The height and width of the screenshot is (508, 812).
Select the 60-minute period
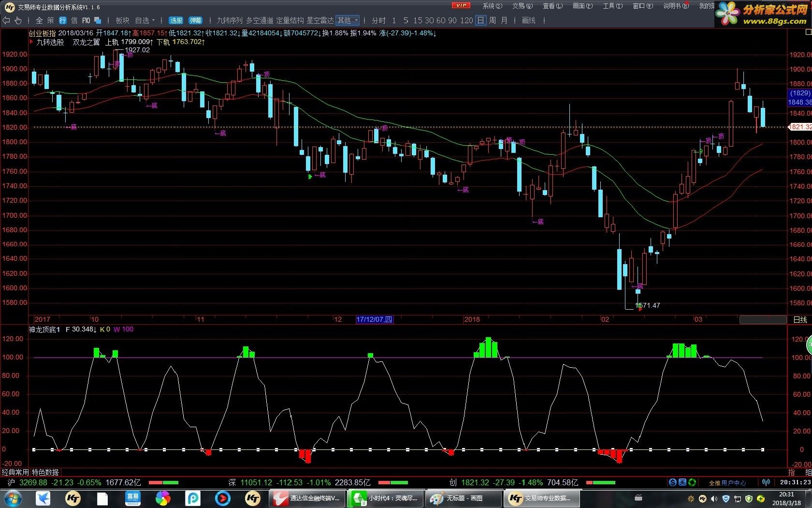pos(441,20)
